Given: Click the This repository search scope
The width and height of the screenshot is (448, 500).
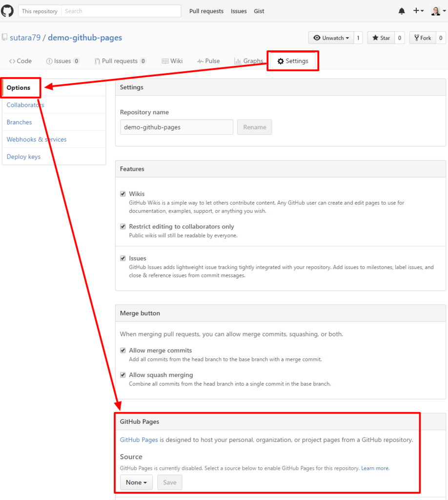Looking at the screenshot, I should (x=40, y=11).
